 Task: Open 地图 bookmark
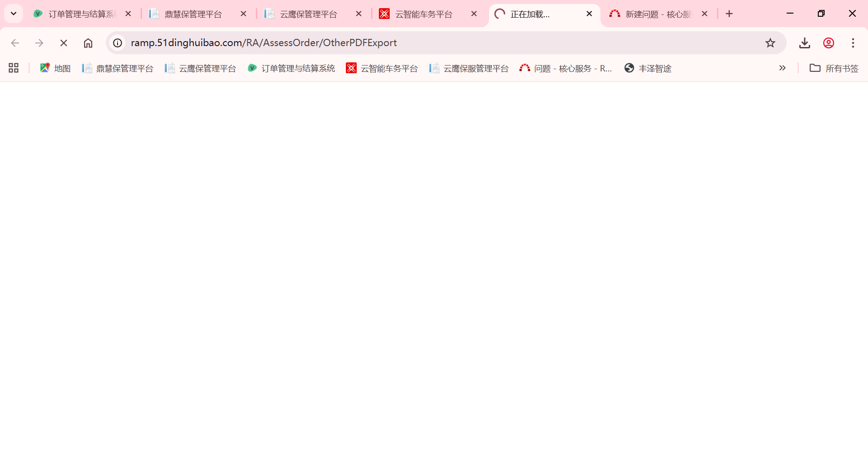point(55,68)
